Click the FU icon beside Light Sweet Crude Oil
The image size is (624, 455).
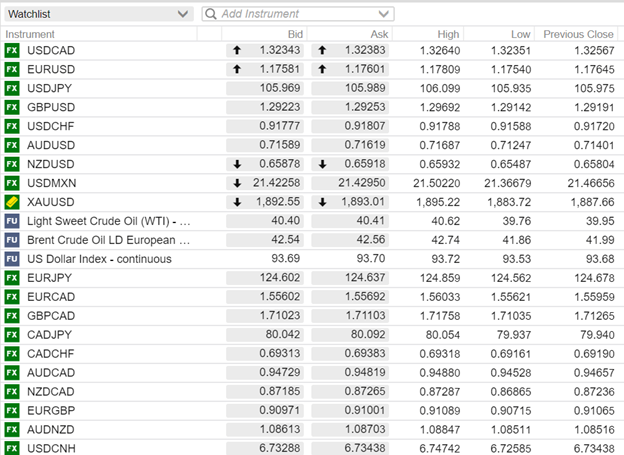[x=12, y=220]
